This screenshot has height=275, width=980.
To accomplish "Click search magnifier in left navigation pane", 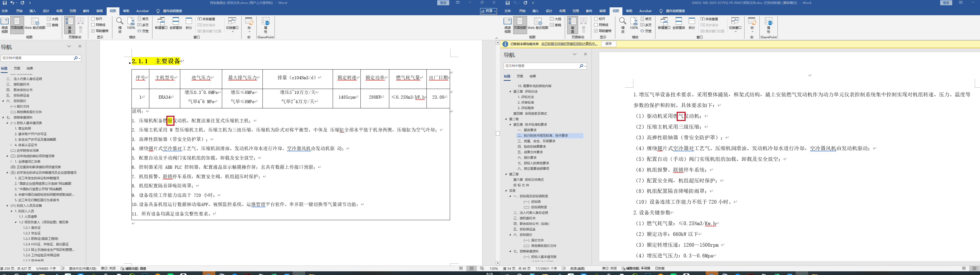I will click(76, 58).
